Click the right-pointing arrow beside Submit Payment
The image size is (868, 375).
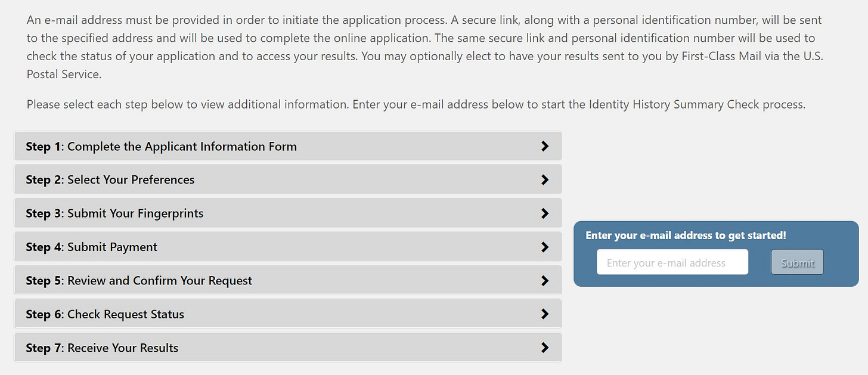click(544, 246)
